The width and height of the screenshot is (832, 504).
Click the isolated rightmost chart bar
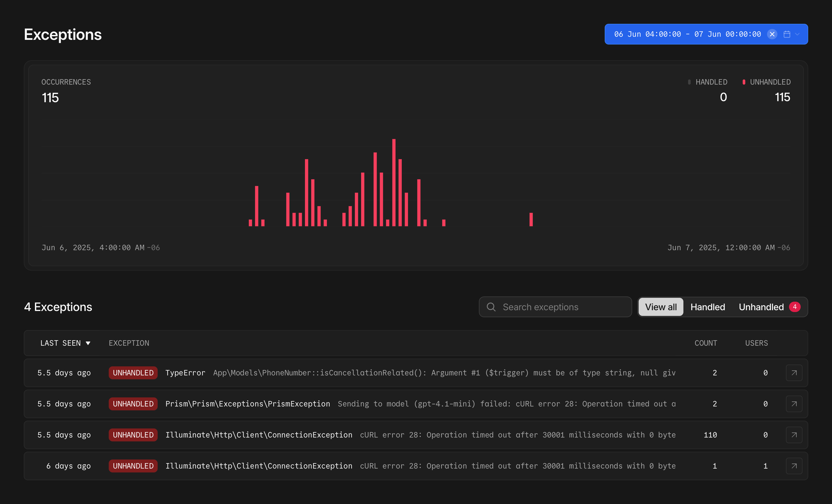531,219
